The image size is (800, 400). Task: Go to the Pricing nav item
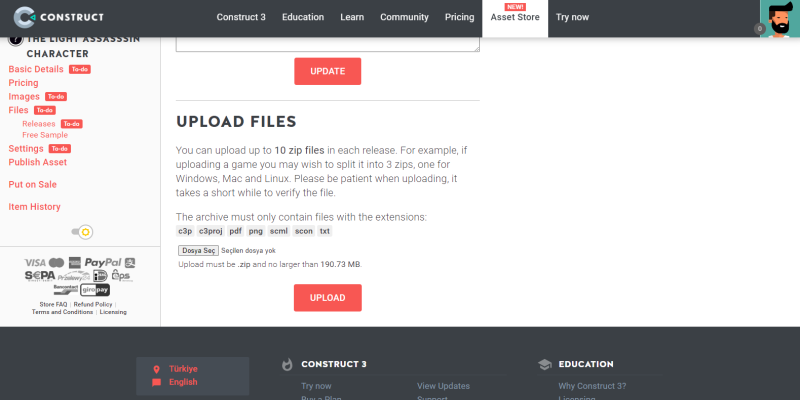coord(459,17)
